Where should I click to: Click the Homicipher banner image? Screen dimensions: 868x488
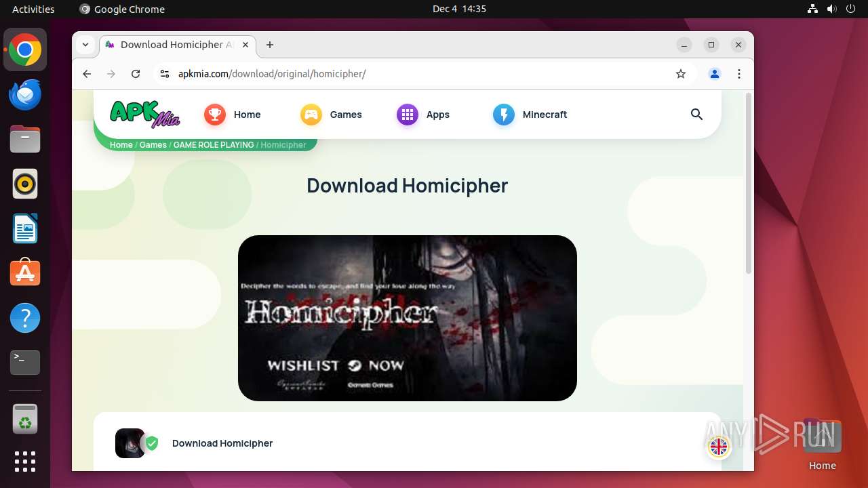[408, 318]
